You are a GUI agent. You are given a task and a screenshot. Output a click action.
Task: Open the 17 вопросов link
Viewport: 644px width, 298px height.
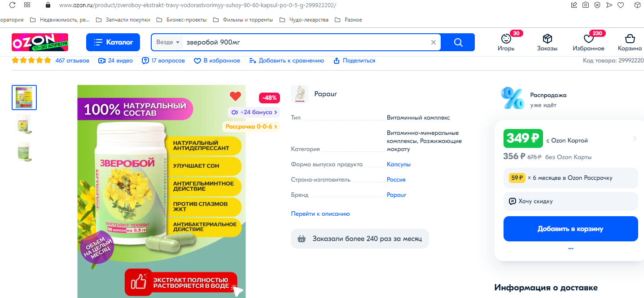[x=163, y=61]
